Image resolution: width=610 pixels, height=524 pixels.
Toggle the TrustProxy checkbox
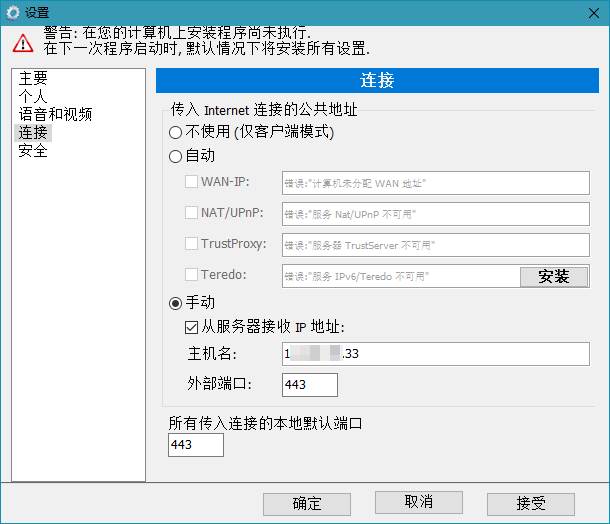pyautogui.click(x=191, y=244)
